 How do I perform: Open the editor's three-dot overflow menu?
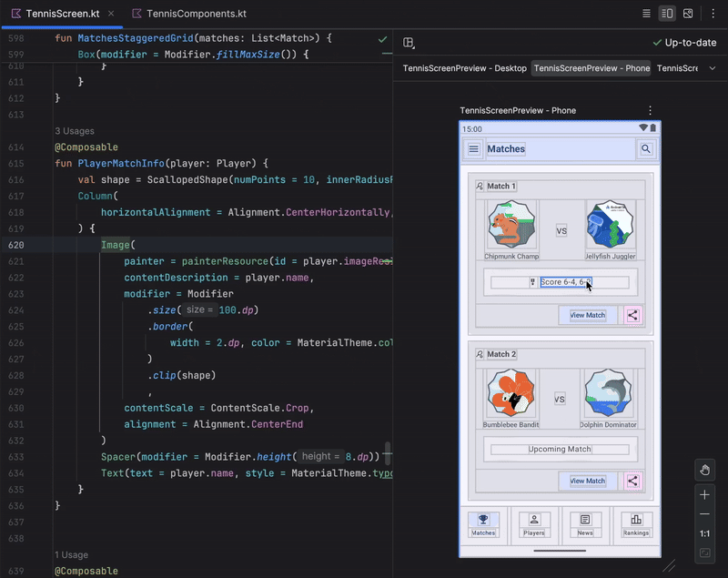[713, 13]
